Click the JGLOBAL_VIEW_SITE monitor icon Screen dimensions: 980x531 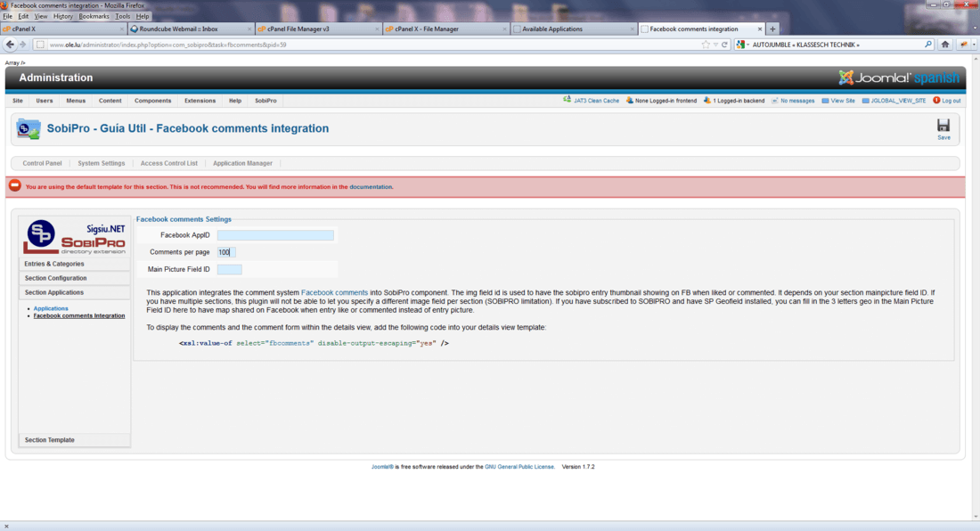[866, 101]
